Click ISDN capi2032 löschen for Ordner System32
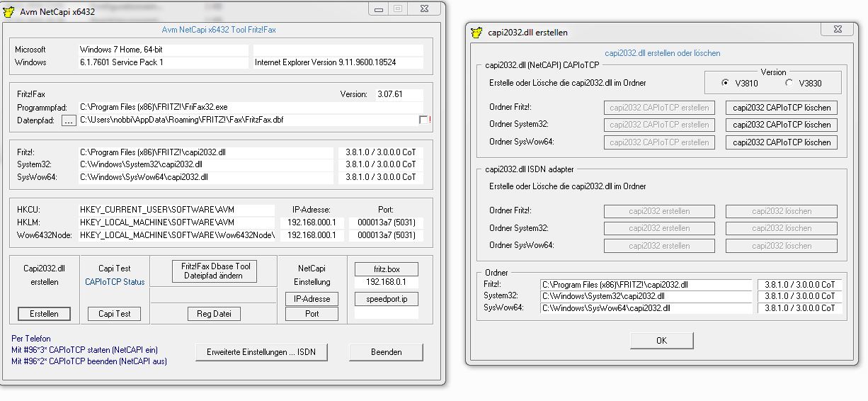 pos(782,228)
